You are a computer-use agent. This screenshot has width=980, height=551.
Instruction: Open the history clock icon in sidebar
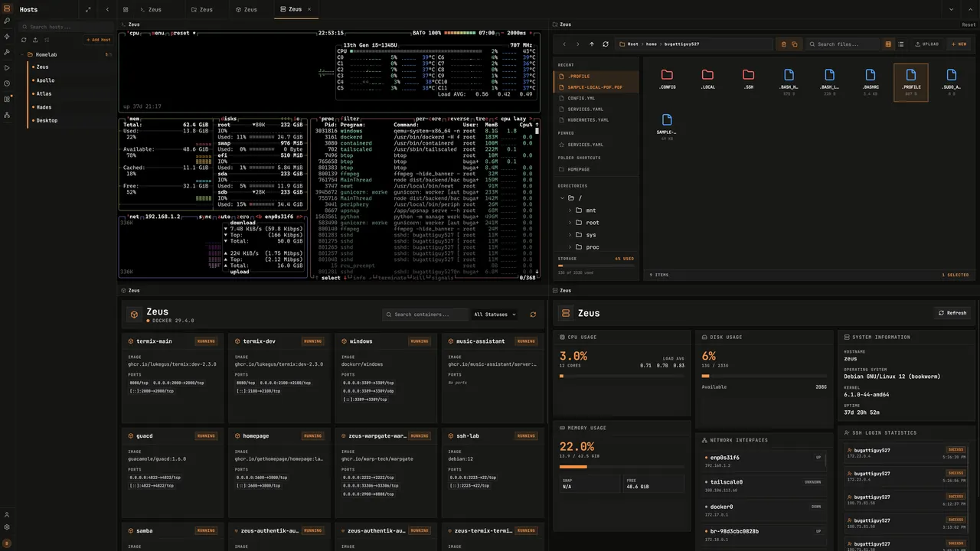[x=7, y=83]
